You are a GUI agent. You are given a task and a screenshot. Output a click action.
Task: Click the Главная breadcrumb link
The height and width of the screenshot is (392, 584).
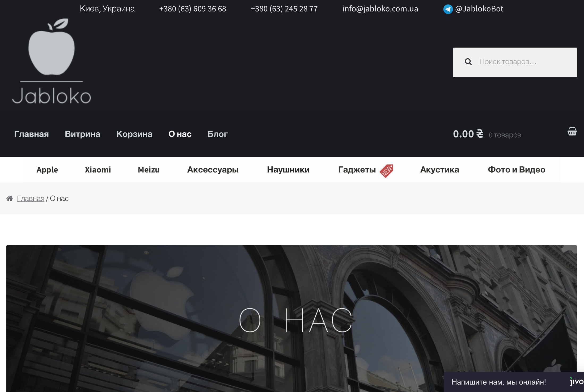(31, 198)
